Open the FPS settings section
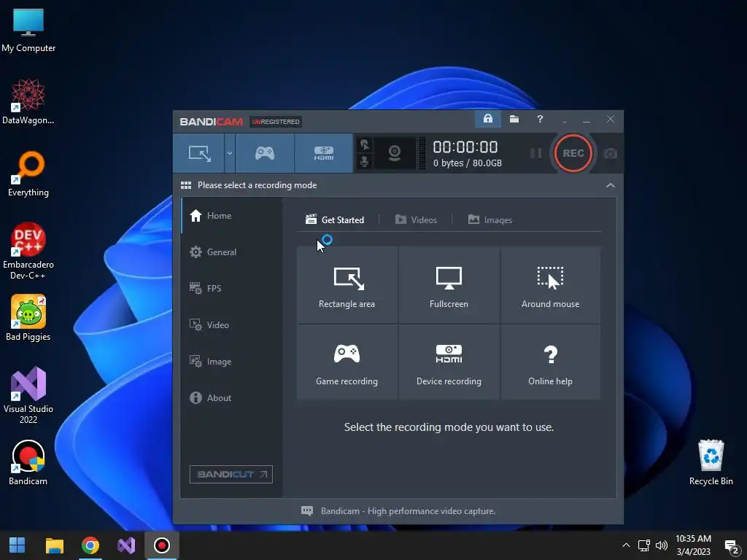Screen dimensions: 747x560 [x=231, y=289]
